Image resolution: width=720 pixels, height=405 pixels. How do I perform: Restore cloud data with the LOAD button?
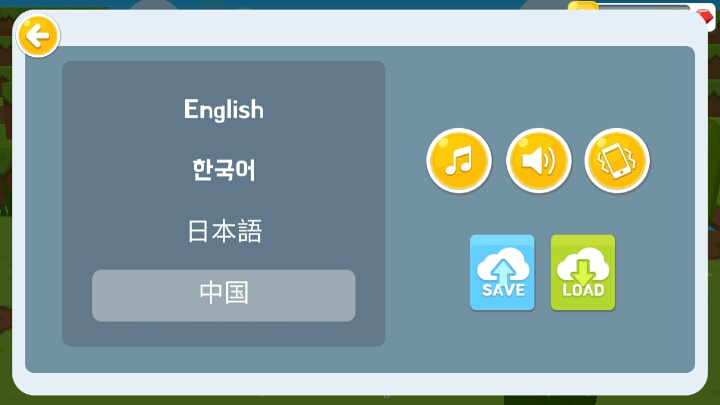coord(583,273)
